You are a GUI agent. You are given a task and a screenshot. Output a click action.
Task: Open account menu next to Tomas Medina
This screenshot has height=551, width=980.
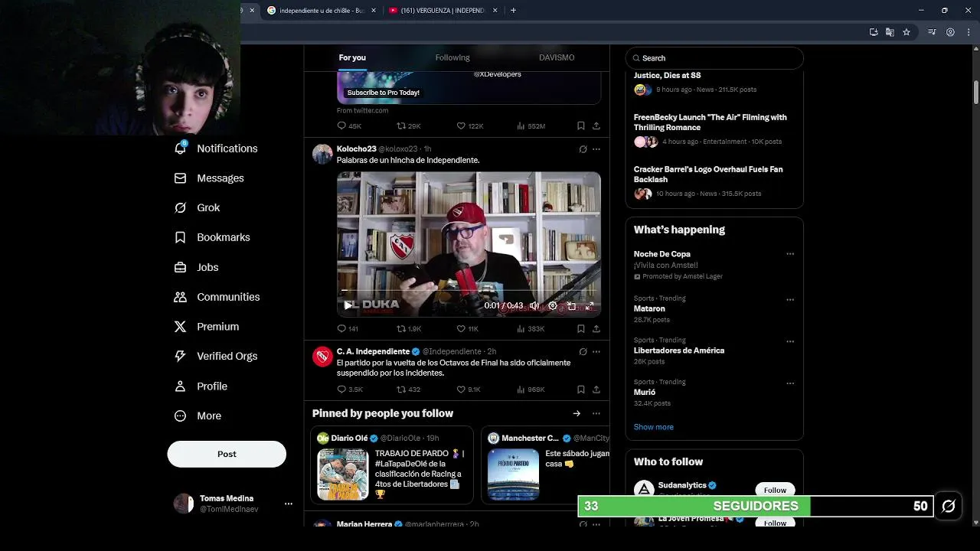point(289,504)
